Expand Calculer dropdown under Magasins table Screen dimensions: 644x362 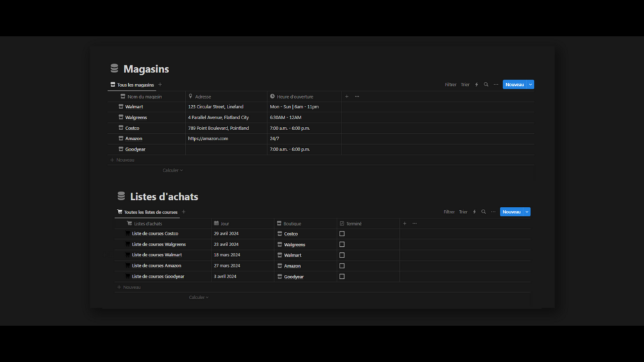pos(172,170)
